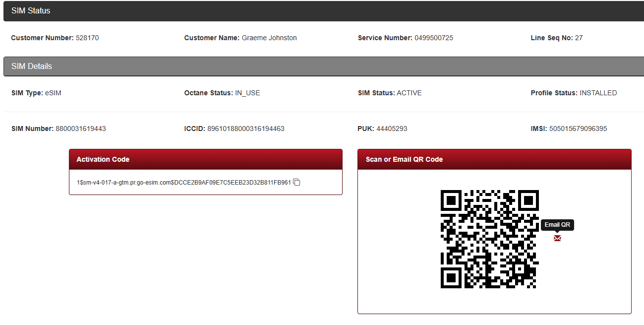The image size is (644, 325).
Task: Click the PUK value 44405293
Action: [392, 129]
